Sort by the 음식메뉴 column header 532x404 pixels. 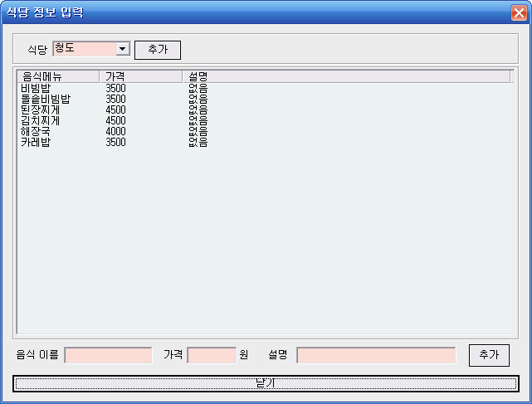[x=58, y=76]
